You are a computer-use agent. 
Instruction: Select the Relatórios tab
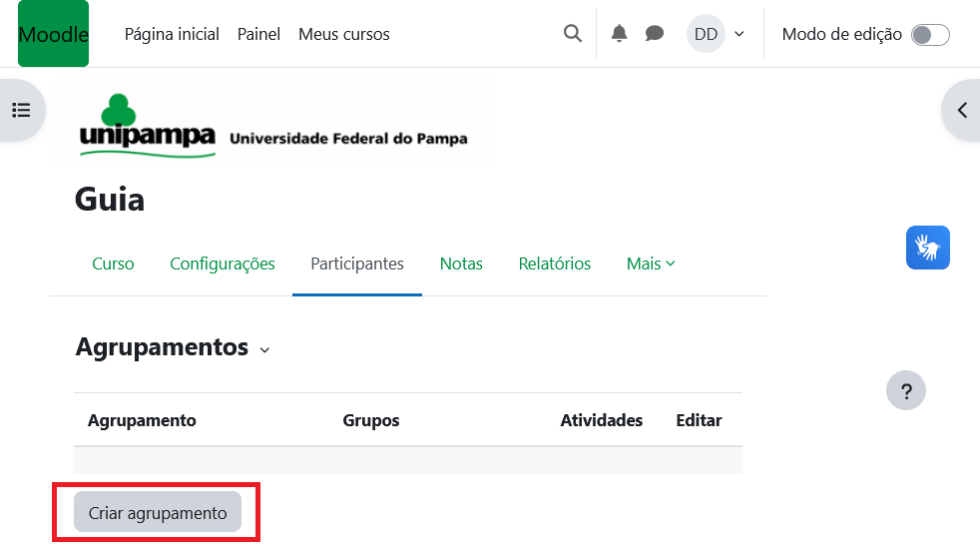pyautogui.click(x=555, y=264)
